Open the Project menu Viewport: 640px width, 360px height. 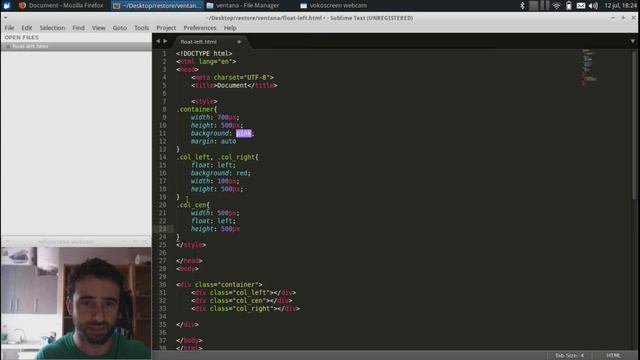(166, 28)
